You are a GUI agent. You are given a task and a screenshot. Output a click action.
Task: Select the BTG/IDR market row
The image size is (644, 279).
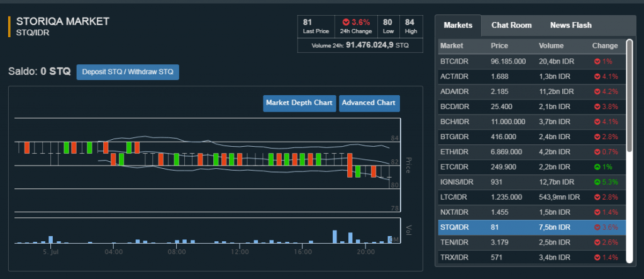(532, 137)
